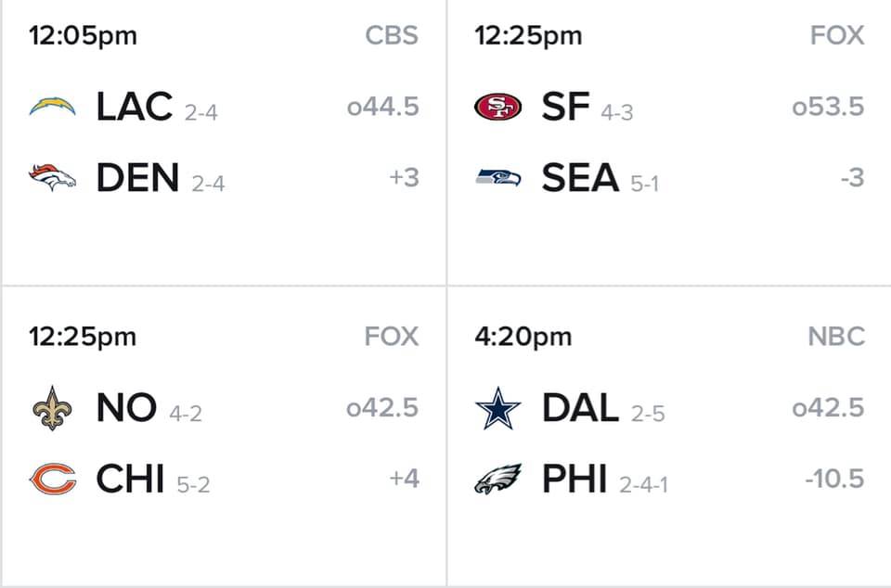The image size is (891, 588).
Task: Tap the Dallas Cowboys star logo
Action: point(497,408)
